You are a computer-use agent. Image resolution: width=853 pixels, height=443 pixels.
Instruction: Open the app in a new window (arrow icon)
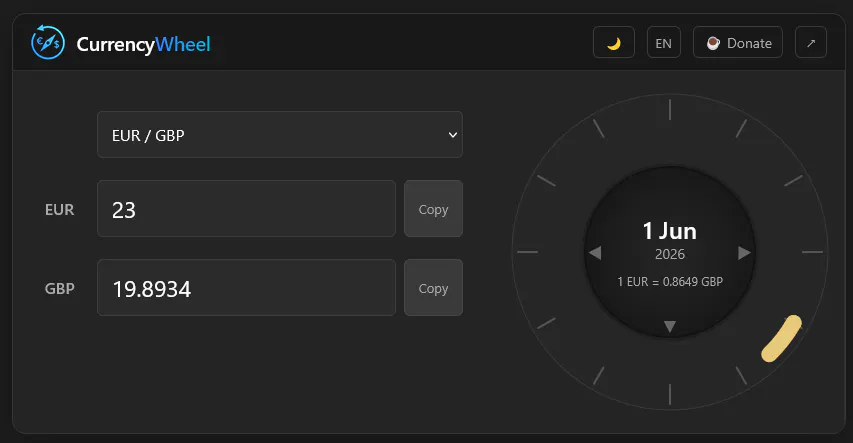[811, 42]
